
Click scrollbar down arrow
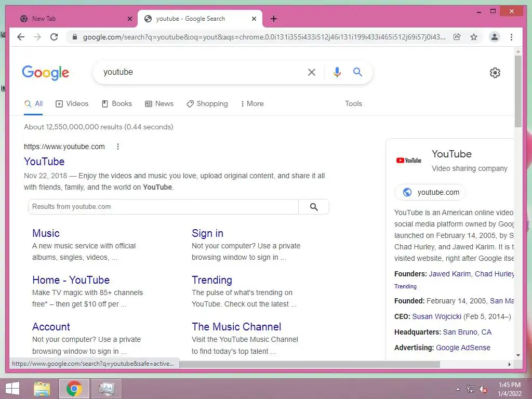click(518, 355)
